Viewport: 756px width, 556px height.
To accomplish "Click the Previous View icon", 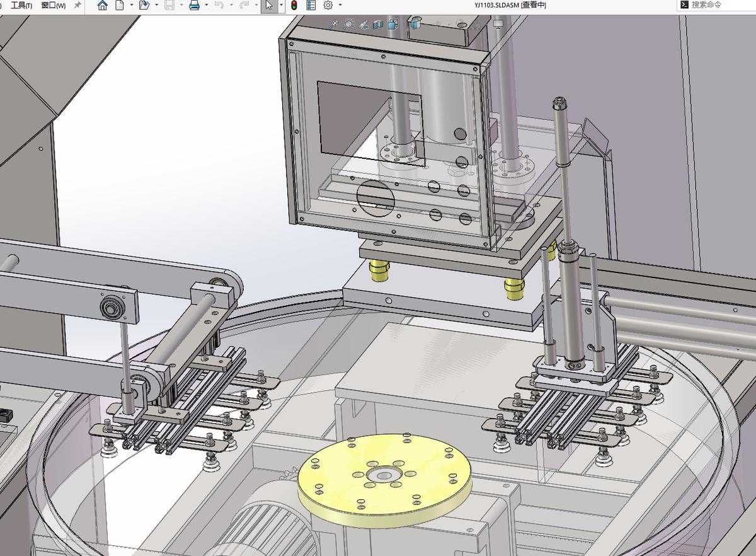I will pyautogui.click(x=364, y=25).
